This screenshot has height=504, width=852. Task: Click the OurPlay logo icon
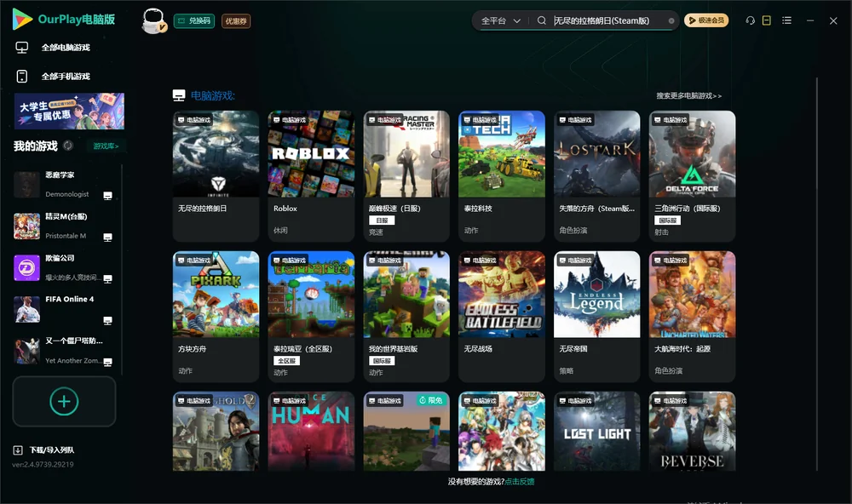point(22,19)
